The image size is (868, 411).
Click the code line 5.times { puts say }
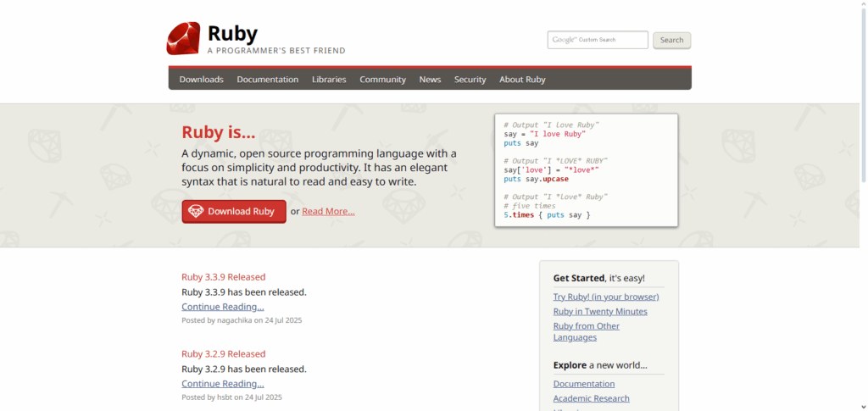(547, 214)
